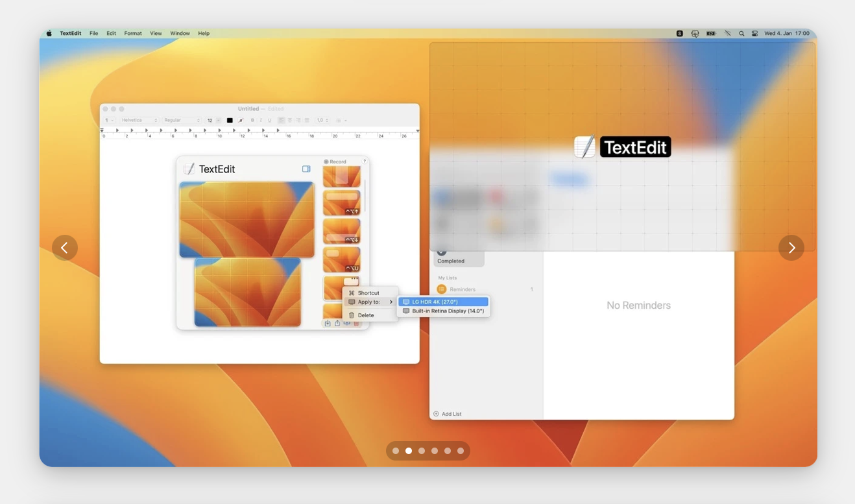The height and width of the screenshot is (504, 855).
Task: Go to the previous carousel slide arrow
Action: click(x=65, y=248)
